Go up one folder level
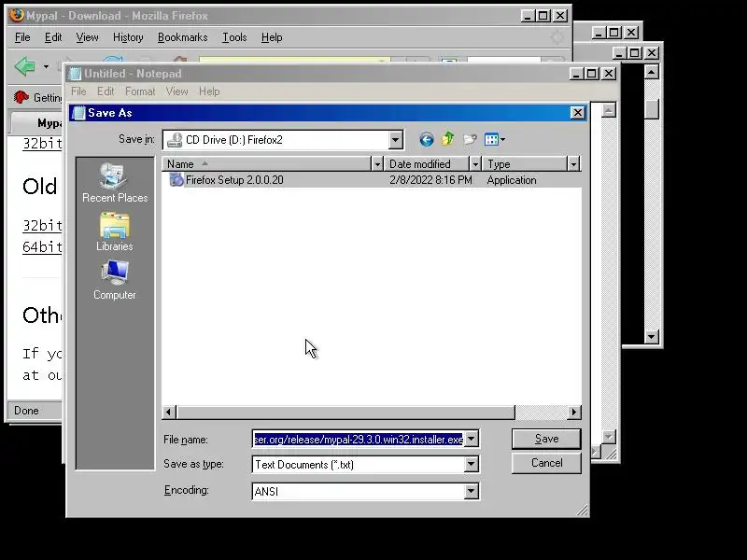 447,139
